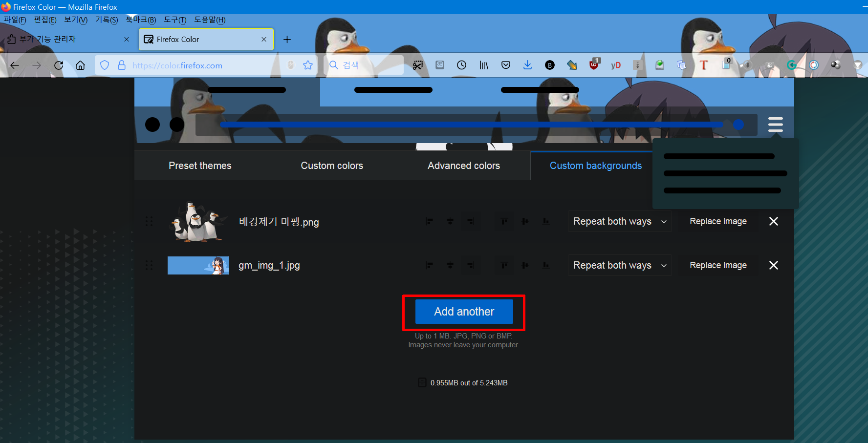Click the three grey spheres extension icon
868x443 pixels.
pos(836,65)
